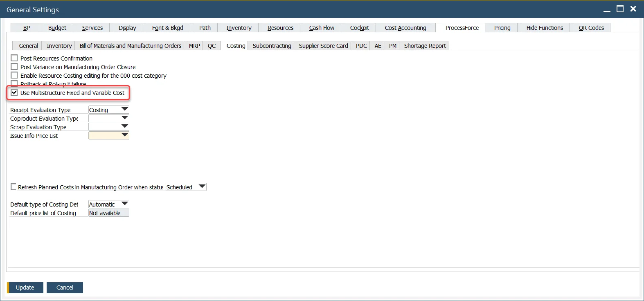
Task: Open Scrap Evaluation Type dropdown
Action: (125, 127)
